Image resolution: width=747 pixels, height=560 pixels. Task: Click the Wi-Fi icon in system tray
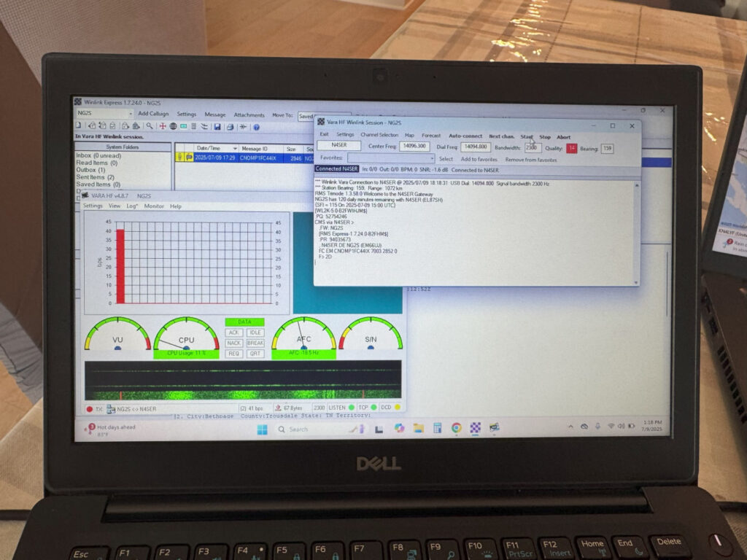tap(611, 426)
